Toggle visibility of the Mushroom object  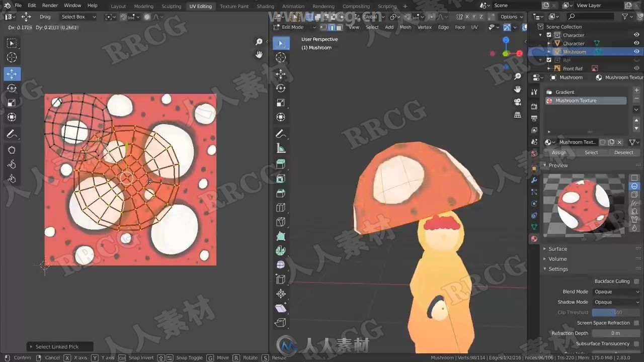tap(636, 52)
